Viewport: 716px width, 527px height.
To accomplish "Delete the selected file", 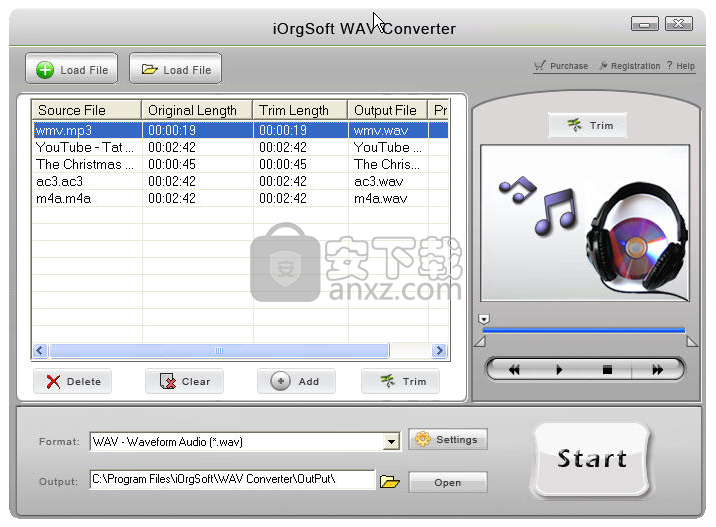I will tap(73, 381).
